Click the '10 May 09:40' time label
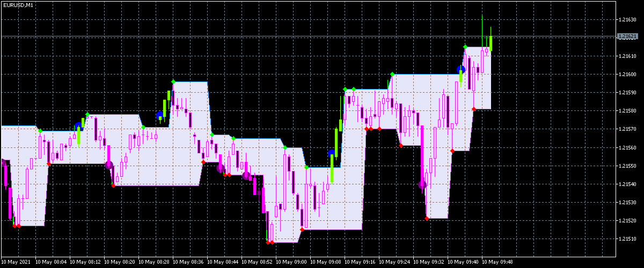Viewport: 644px width, 268px height. 463,263
